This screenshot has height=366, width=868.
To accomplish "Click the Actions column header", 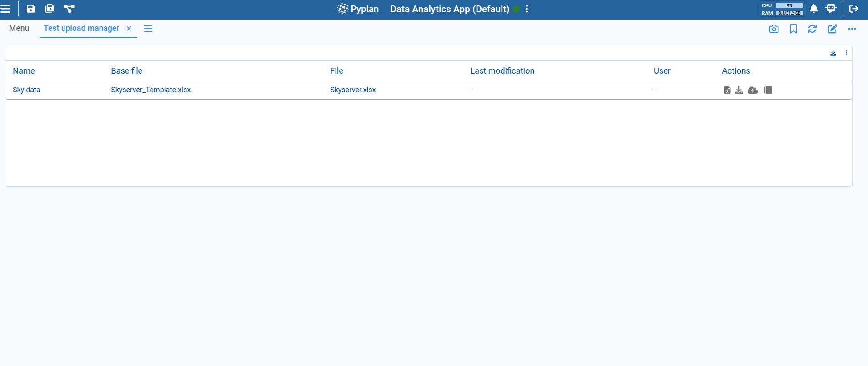I will click(x=736, y=71).
